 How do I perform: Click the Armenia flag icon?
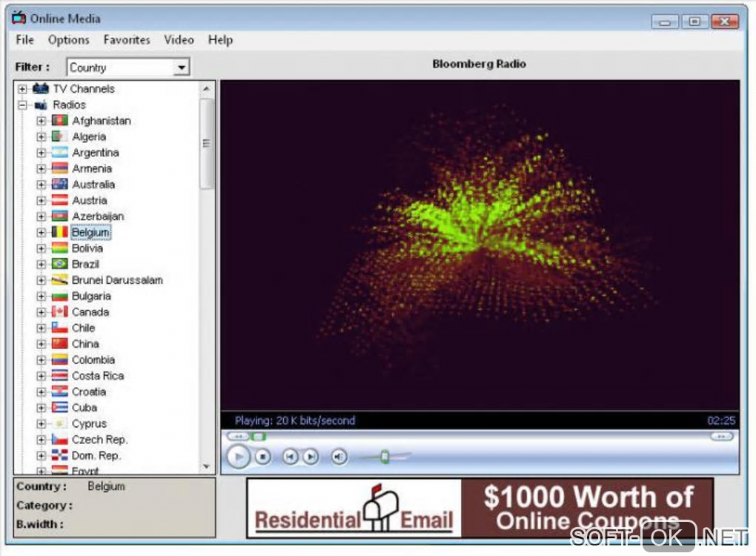pyautogui.click(x=60, y=168)
